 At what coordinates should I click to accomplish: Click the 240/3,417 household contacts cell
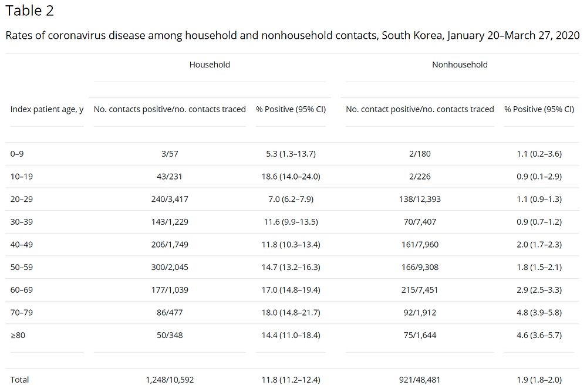pos(170,199)
